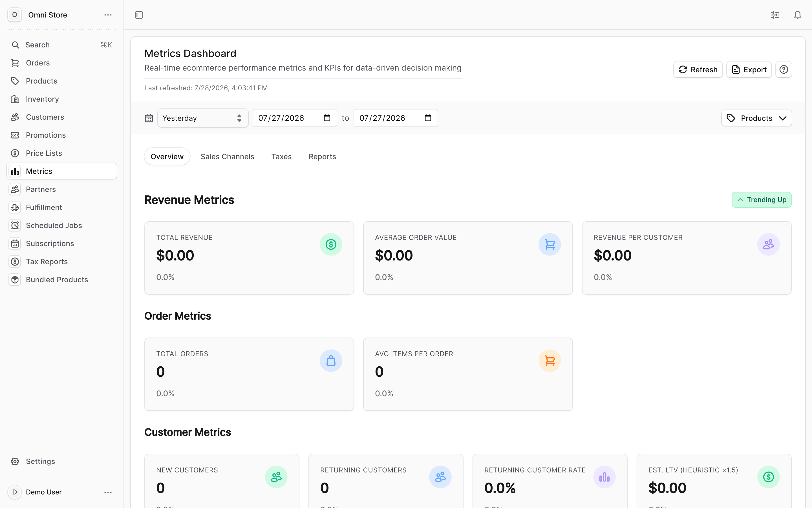Switch to the Overview tab
Image resolution: width=812 pixels, height=508 pixels.
pos(167,157)
